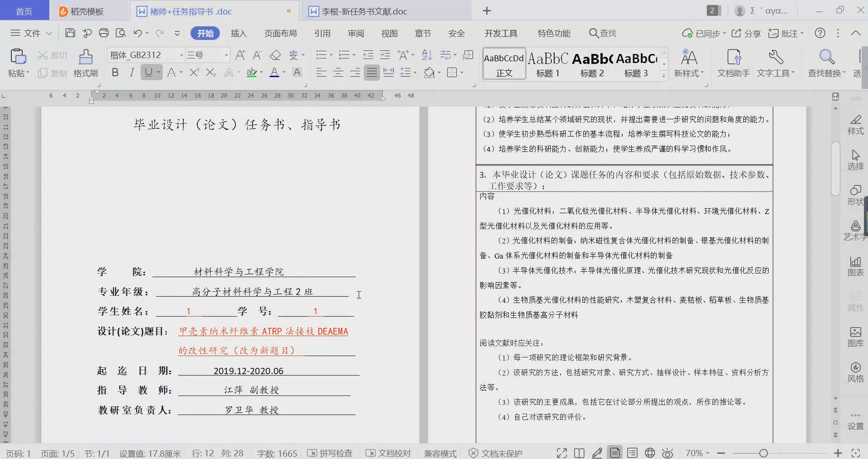Image resolution: width=868 pixels, height=459 pixels.
Task: Increase font size with A+ icon
Action: (240, 55)
